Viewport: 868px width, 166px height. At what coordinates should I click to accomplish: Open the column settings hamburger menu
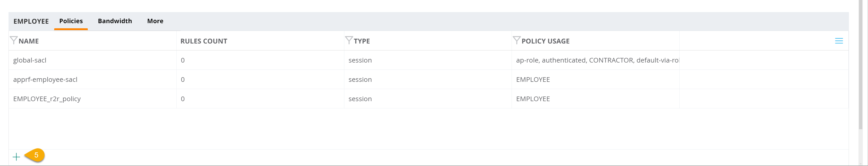[839, 41]
